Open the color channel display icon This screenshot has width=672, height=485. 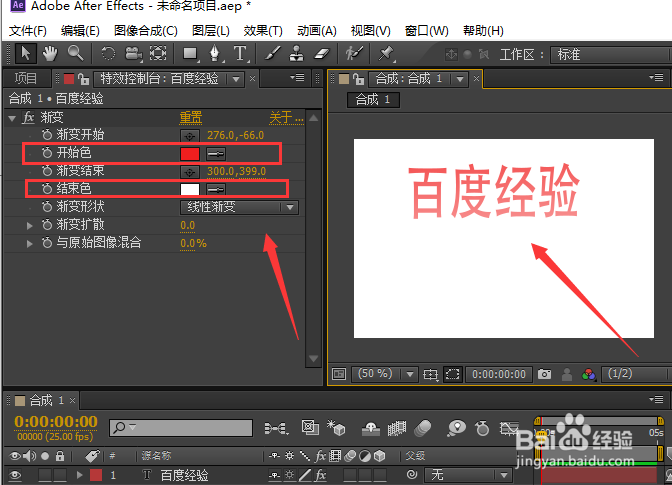click(589, 374)
